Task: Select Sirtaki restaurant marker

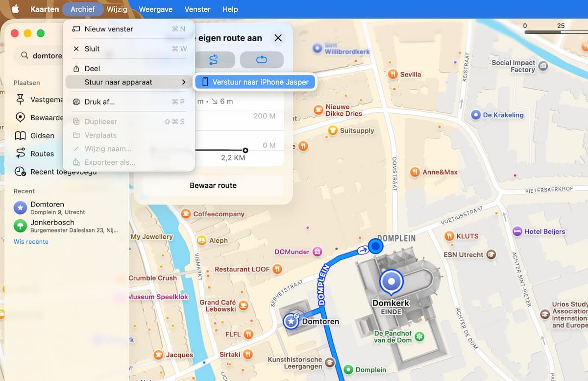Action: pos(248,354)
